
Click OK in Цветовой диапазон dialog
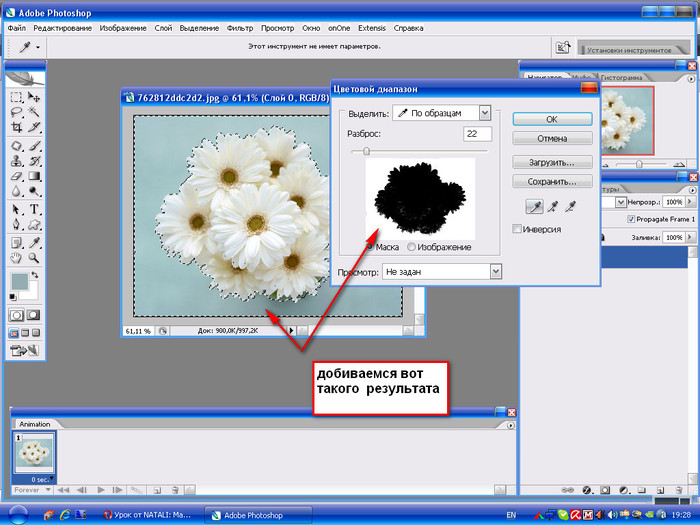click(552, 119)
